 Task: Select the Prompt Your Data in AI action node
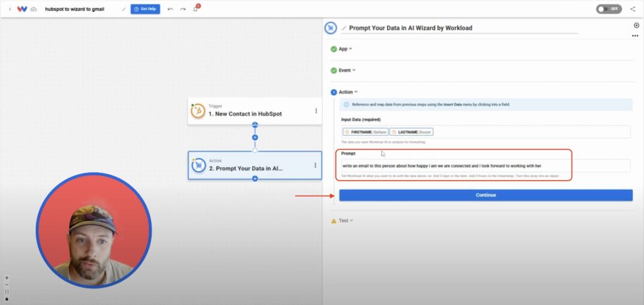pos(255,165)
